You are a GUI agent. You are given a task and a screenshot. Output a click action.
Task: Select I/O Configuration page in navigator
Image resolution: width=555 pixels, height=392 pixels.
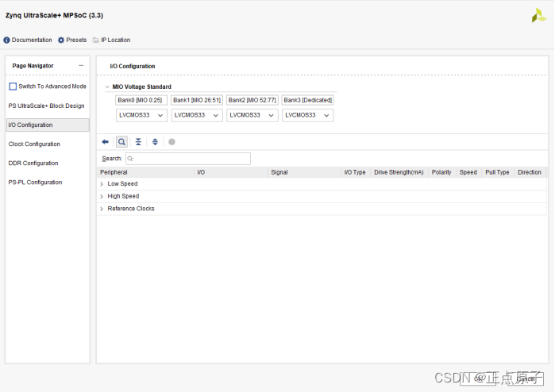(48, 125)
